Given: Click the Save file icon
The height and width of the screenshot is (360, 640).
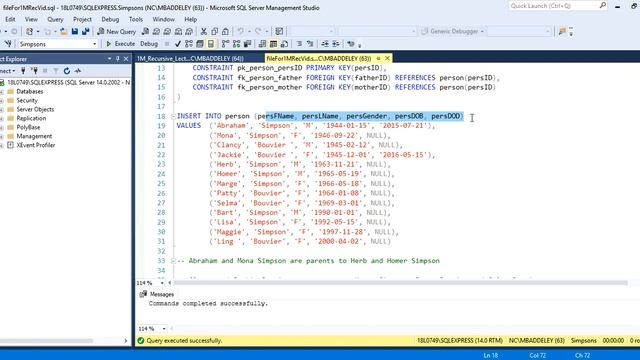Looking at the screenshot, I should coord(75,31).
